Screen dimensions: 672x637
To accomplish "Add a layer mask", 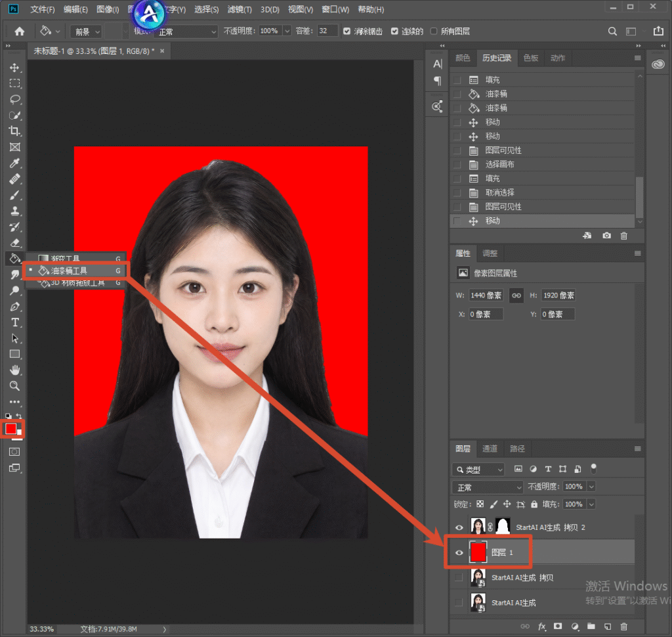I will click(x=558, y=626).
